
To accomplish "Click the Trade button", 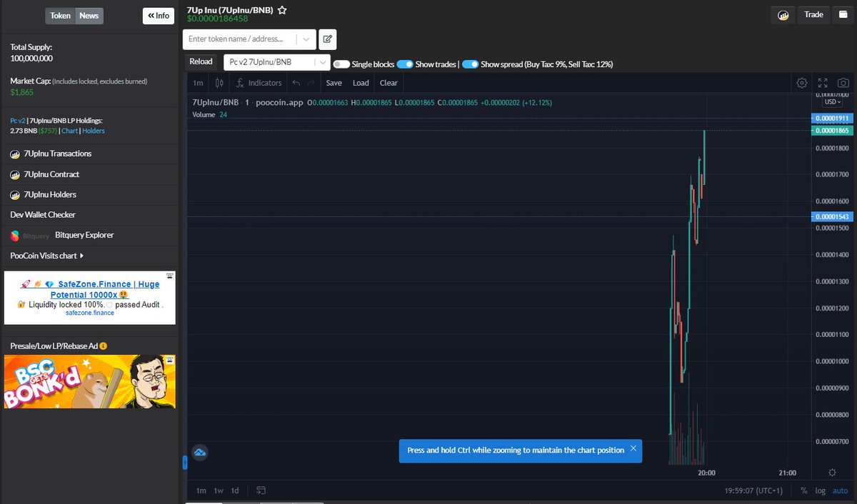I will click(x=814, y=15).
